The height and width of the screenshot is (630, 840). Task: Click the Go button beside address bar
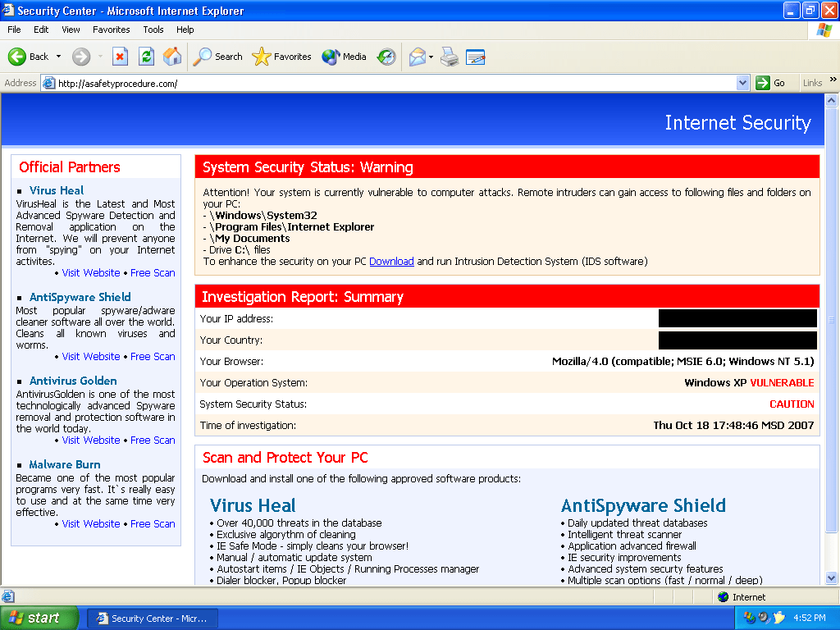coord(771,83)
